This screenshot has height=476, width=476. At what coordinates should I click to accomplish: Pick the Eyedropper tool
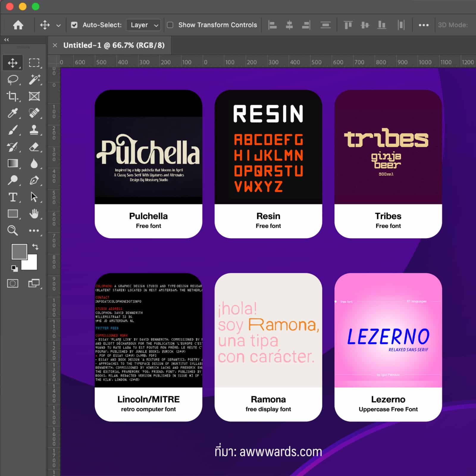(x=12, y=113)
